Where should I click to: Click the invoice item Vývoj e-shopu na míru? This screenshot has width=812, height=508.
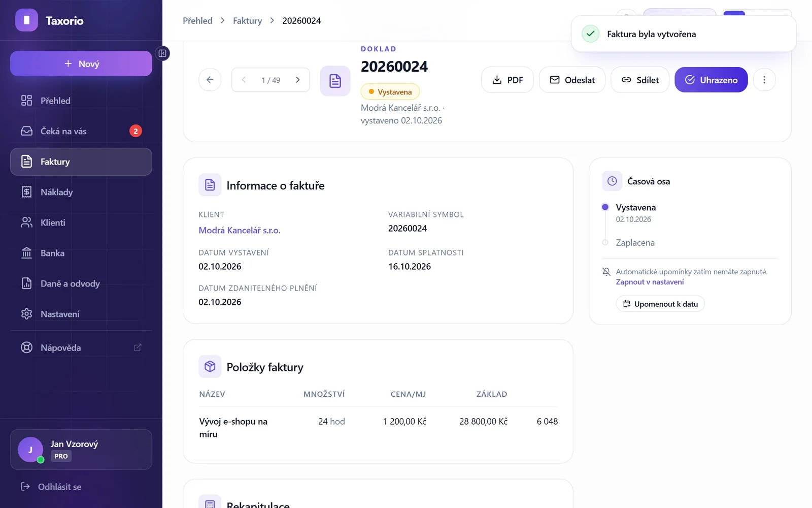[x=233, y=428]
